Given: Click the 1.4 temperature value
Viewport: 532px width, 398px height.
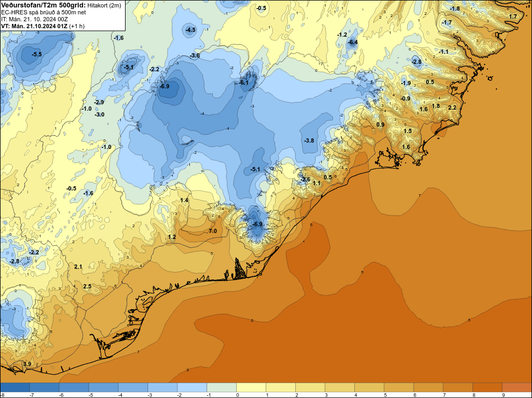Looking at the screenshot, I should pyautogui.click(x=184, y=200).
